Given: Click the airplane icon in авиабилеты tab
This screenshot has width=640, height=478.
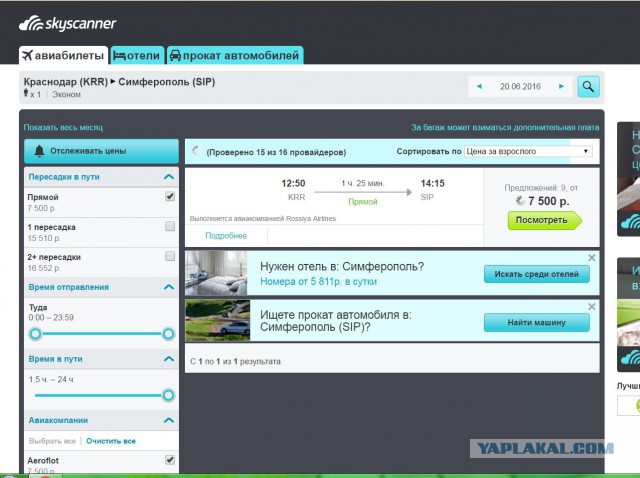Looking at the screenshot, I should [x=27, y=55].
